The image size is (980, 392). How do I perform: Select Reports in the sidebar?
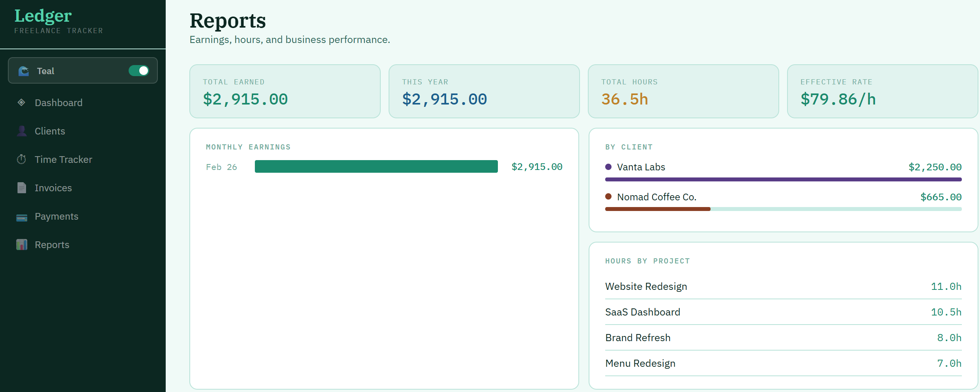tap(83, 245)
